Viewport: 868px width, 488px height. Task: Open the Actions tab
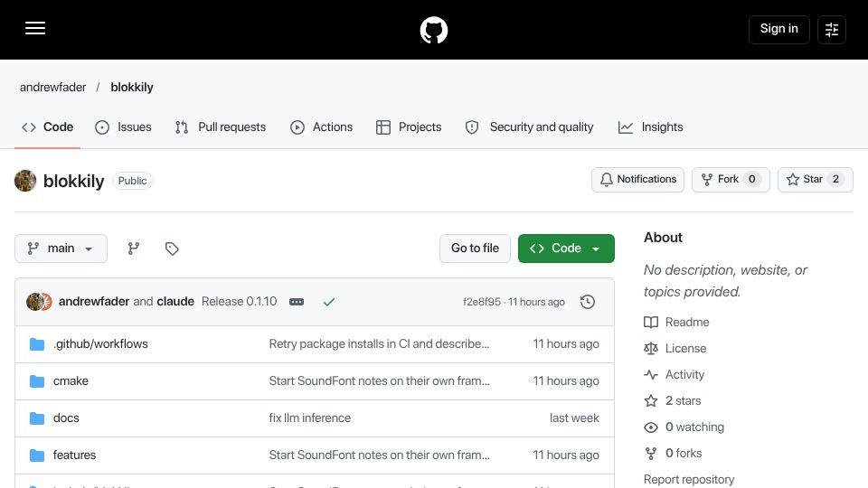[x=322, y=127]
